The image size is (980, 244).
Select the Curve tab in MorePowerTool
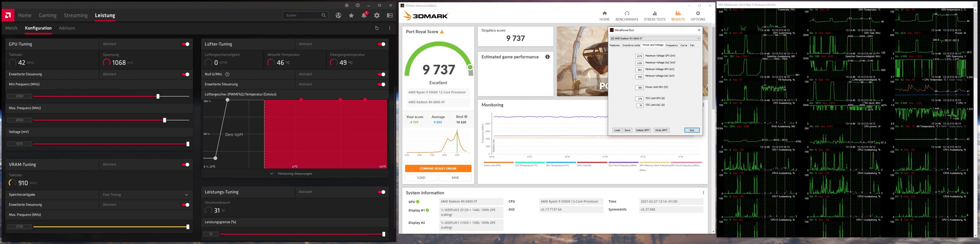[684, 45]
